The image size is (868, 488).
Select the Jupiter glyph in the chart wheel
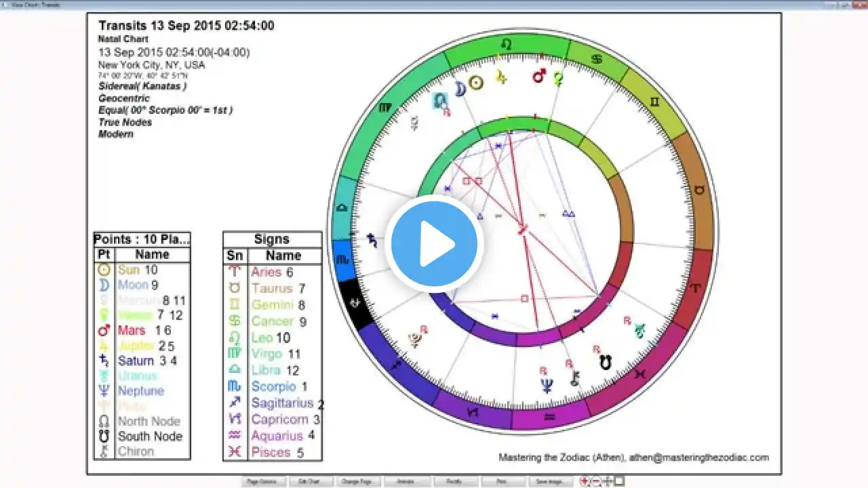500,77
